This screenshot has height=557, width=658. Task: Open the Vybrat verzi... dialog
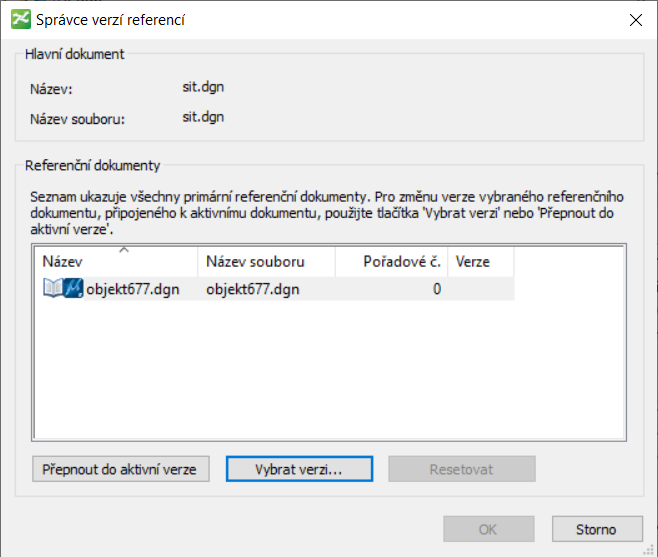coord(299,469)
